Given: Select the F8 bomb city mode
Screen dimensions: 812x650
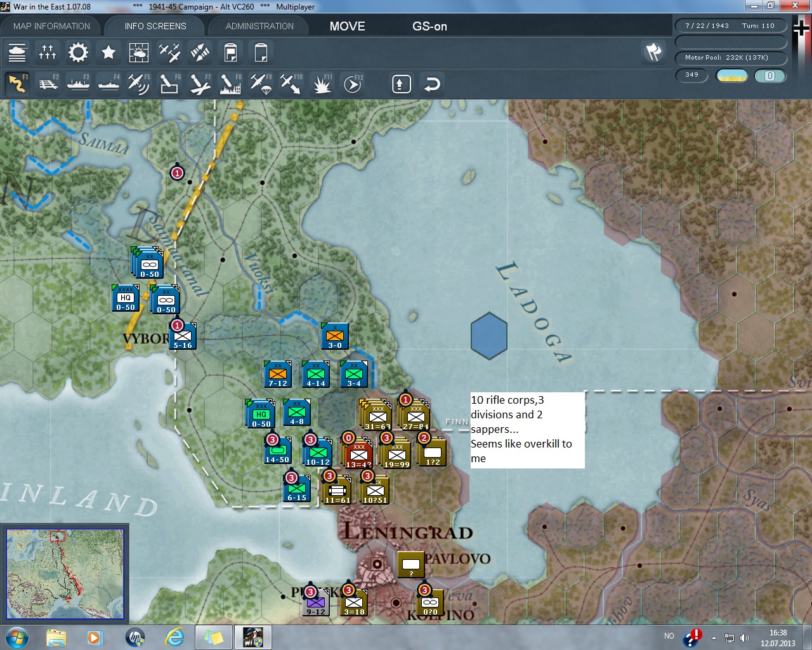Looking at the screenshot, I should pyautogui.click(x=230, y=84).
